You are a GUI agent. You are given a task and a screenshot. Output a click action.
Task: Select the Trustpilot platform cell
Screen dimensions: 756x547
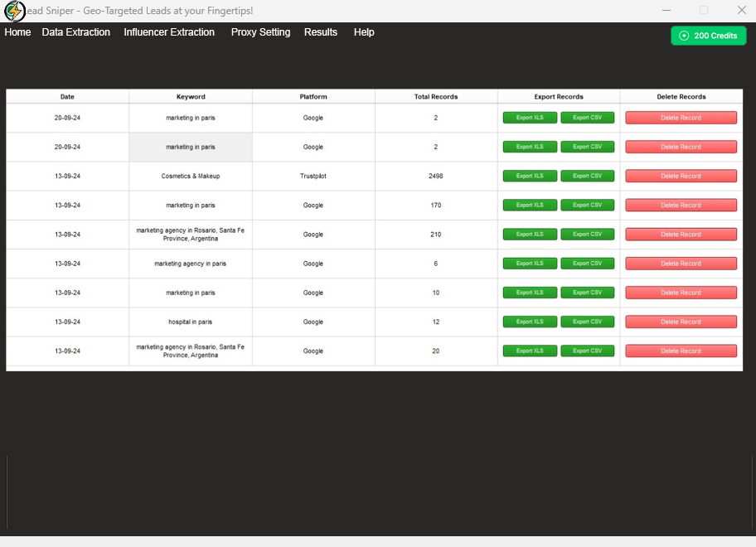pyautogui.click(x=313, y=176)
